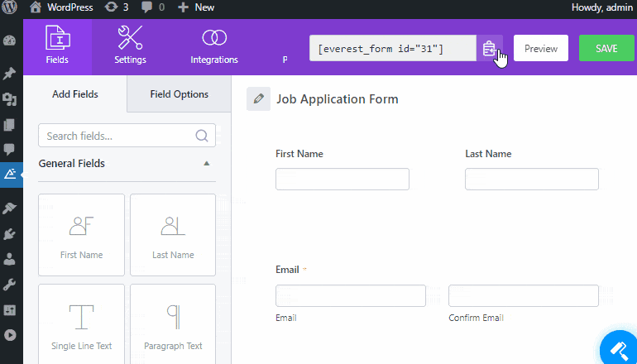Open the comments bubble in admin bar
Viewport: 637px width, 364px height.
pyautogui.click(x=153, y=7)
